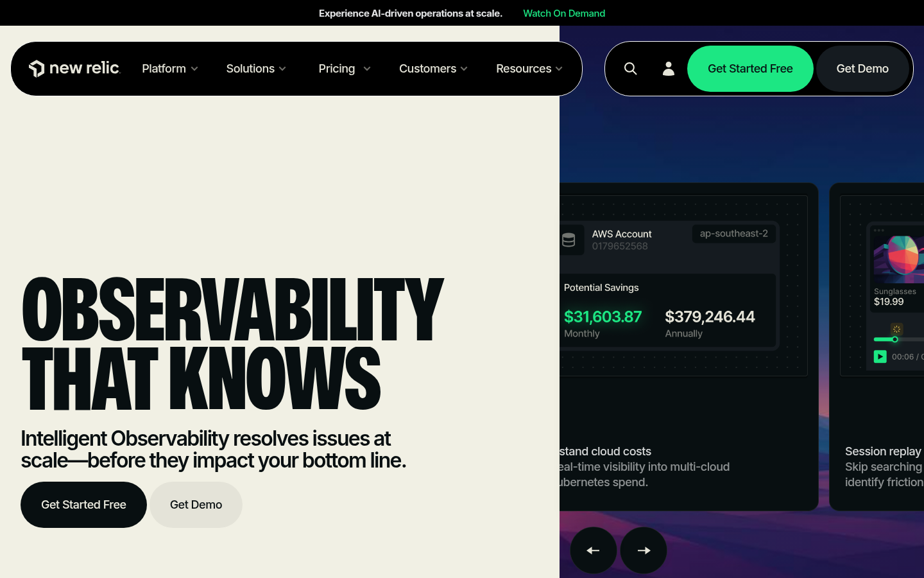Expand the Solutions dropdown chevron

[282, 69]
